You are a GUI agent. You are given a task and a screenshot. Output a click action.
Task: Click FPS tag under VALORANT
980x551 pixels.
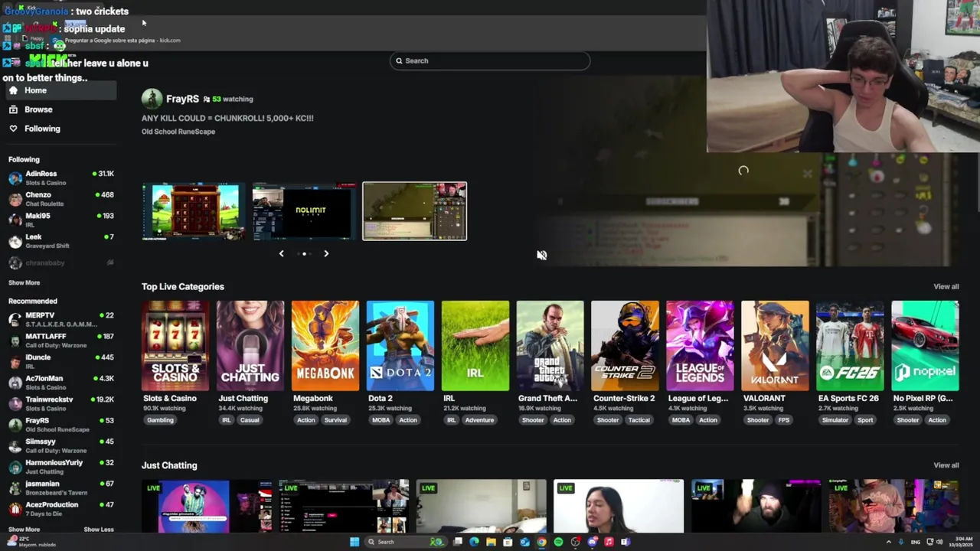click(x=783, y=420)
